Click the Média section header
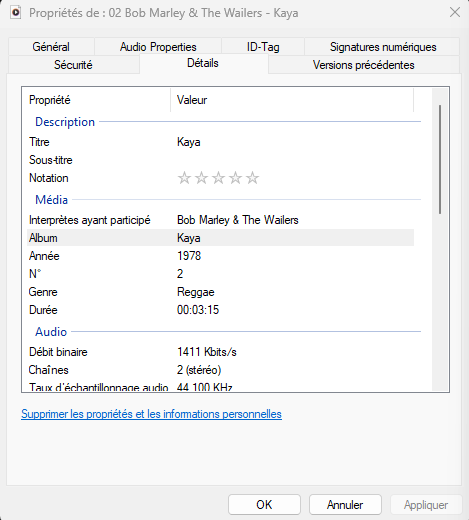Screen dimensions: 469x520 [52, 200]
